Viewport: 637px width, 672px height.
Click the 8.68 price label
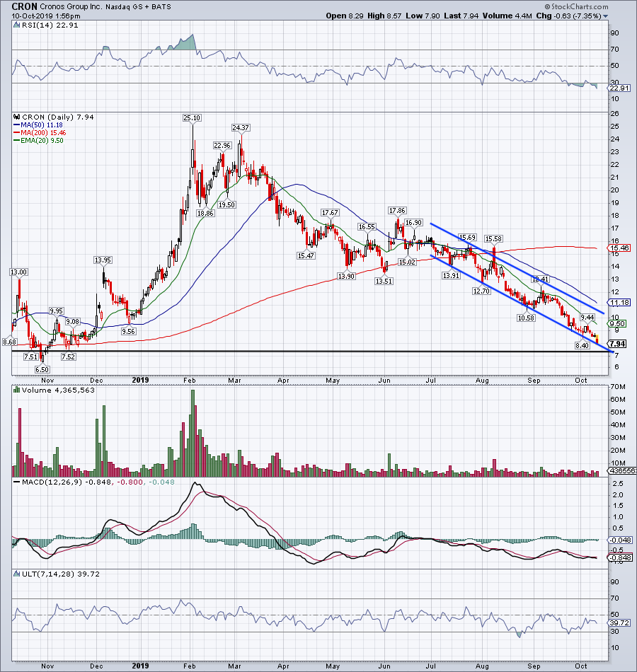pos(9,342)
